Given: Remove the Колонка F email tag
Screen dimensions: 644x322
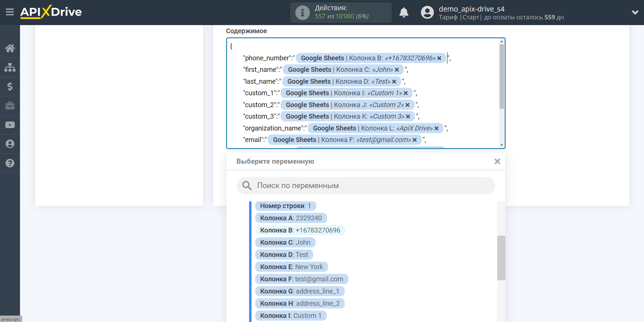Looking at the screenshot, I should 415,140.
